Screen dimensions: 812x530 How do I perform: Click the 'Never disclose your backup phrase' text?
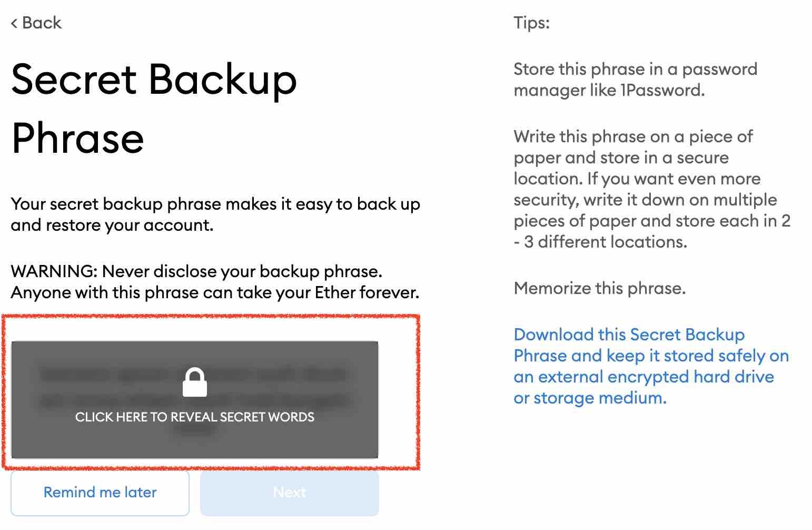242,271
